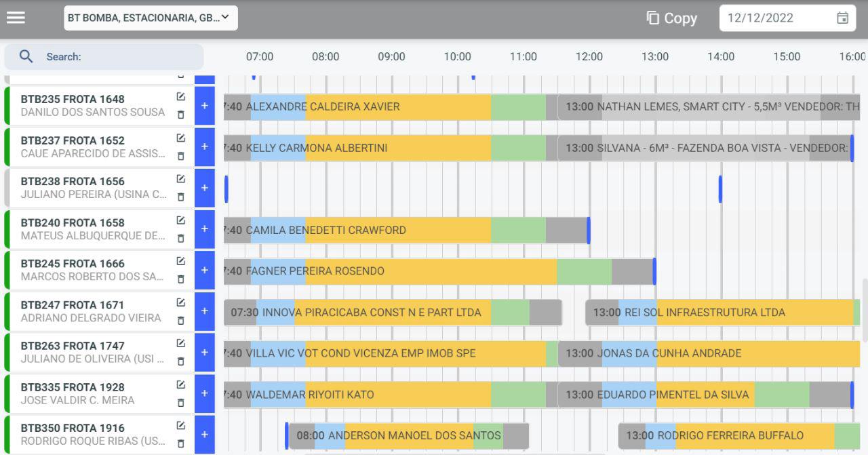The image size is (868, 455).
Task: Add a job to BTB235 FROTA 1648
Action: 205,106
